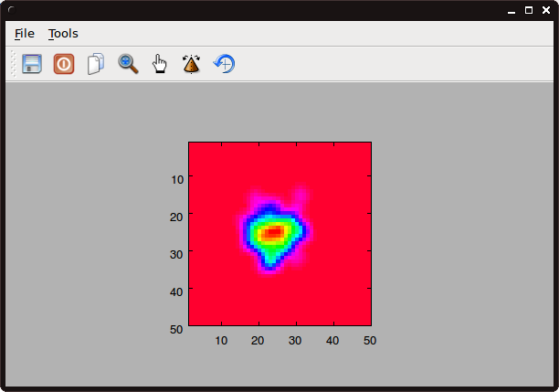Click x-axis label 40

[332, 341]
